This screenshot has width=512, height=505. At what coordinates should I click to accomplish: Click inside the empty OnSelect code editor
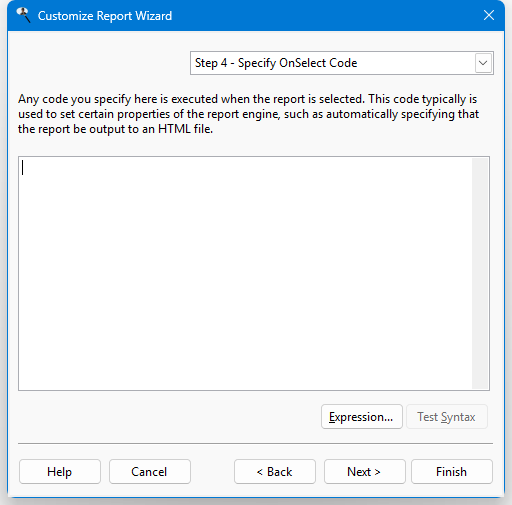(245, 273)
